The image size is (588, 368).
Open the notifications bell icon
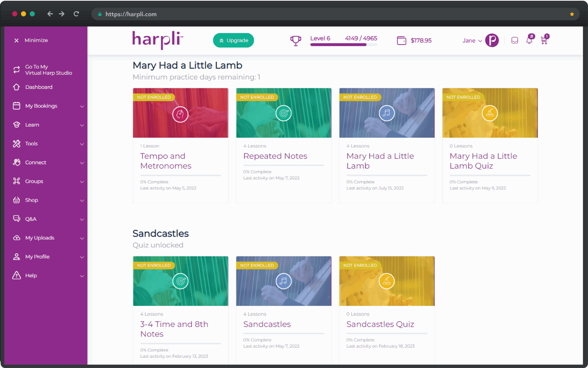point(529,40)
